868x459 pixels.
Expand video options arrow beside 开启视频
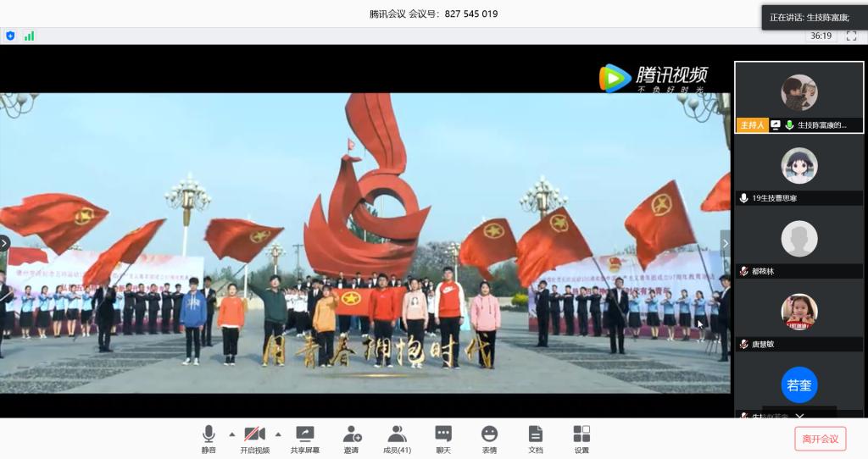tap(278, 434)
